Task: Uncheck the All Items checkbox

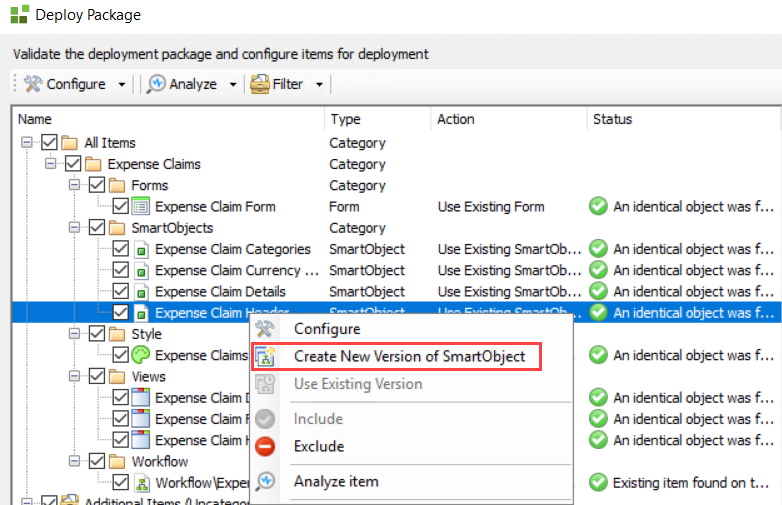Action: click(x=50, y=143)
